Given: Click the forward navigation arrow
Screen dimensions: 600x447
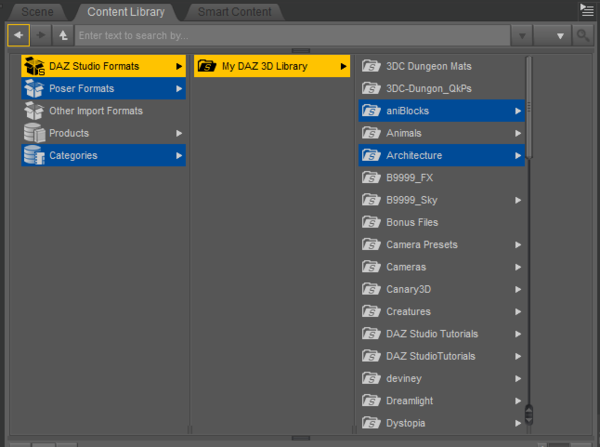Looking at the screenshot, I should click(42, 35).
